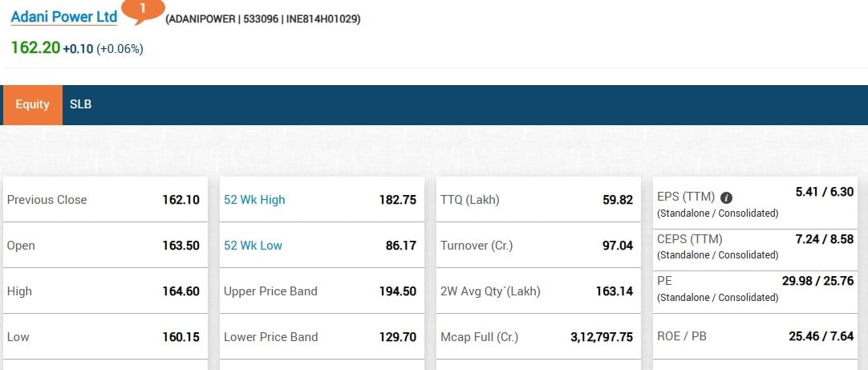Switch to the Equity tab
The width and height of the screenshot is (868, 370).
(32, 104)
